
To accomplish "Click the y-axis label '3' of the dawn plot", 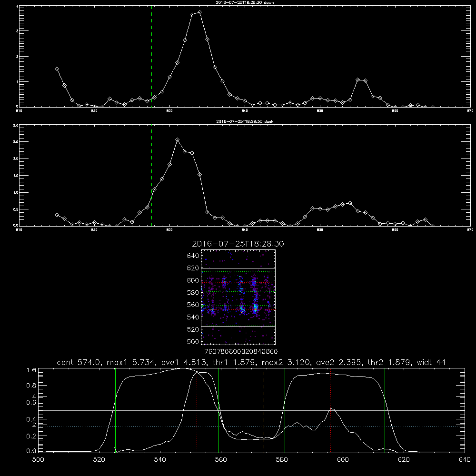I will point(17,31).
